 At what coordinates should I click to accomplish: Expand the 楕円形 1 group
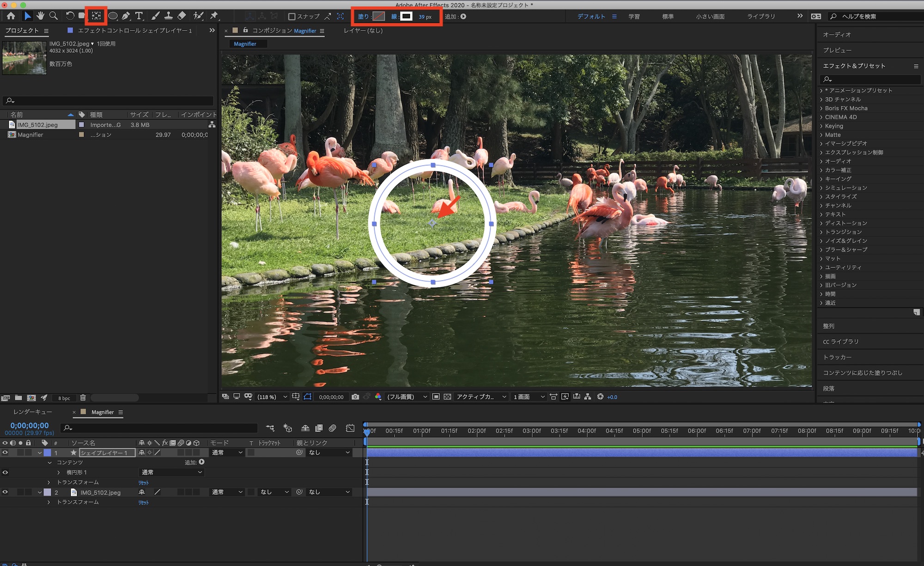(x=59, y=472)
